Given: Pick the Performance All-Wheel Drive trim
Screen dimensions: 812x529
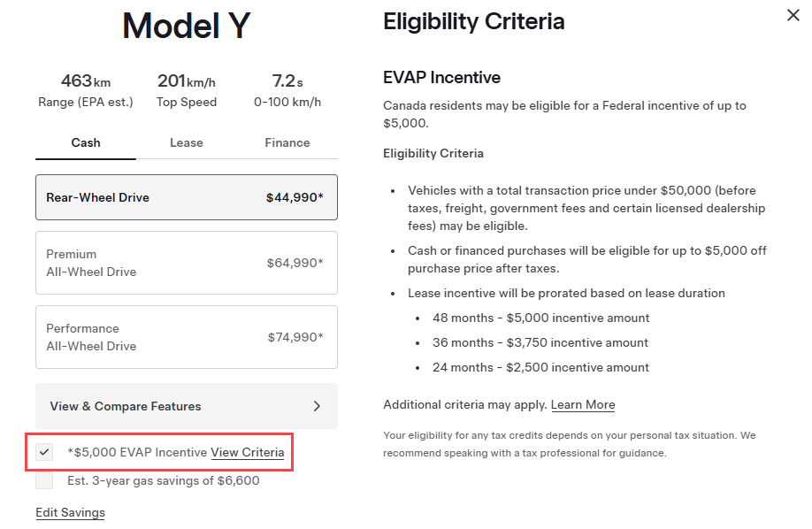Looking at the screenshot, I should click(x=187, y=337).
